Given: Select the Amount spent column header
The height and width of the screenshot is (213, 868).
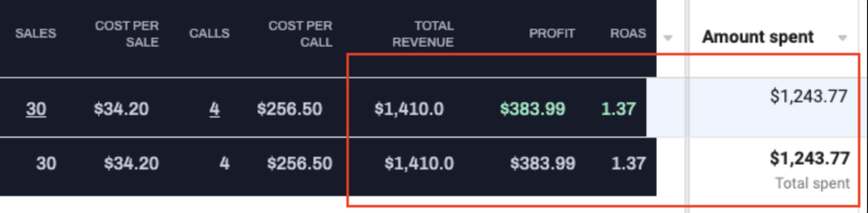Looking at the screenshot, I should click(758, 37).
